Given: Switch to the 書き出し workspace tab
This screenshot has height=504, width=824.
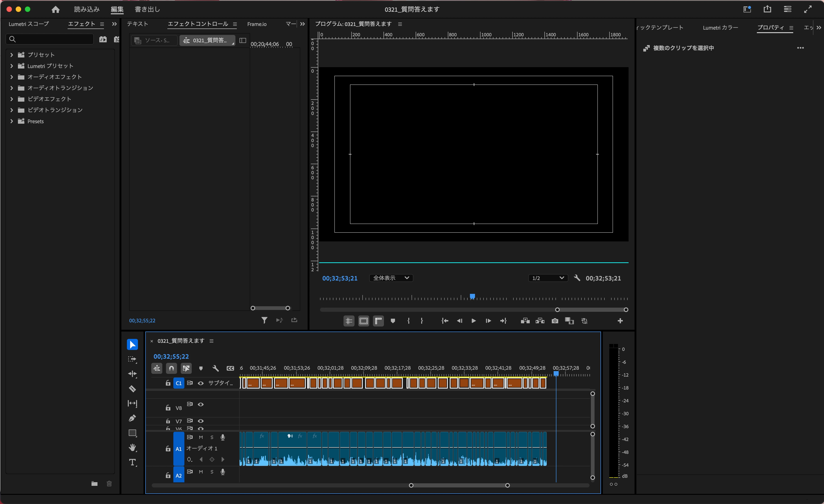Looking at the screenshot, I should (147, 9).
